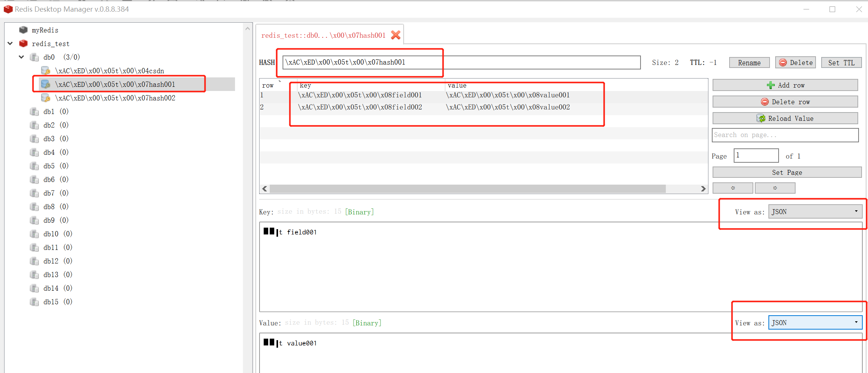Click the db10 database icon

coord(34,234)
